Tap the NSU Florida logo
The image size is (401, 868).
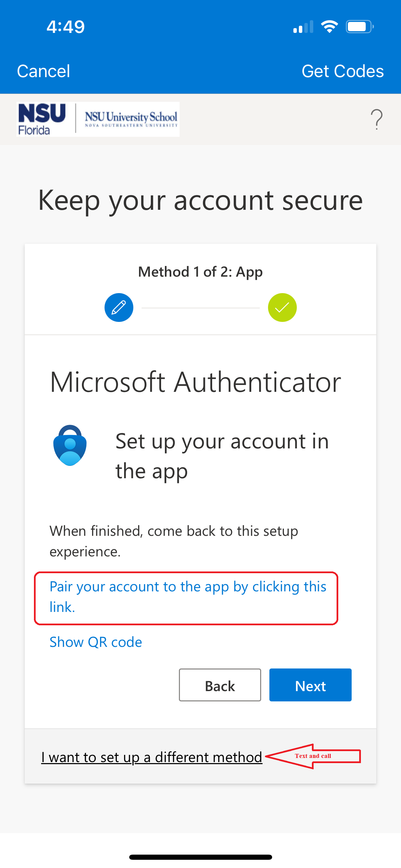click(x=42, y=119)
